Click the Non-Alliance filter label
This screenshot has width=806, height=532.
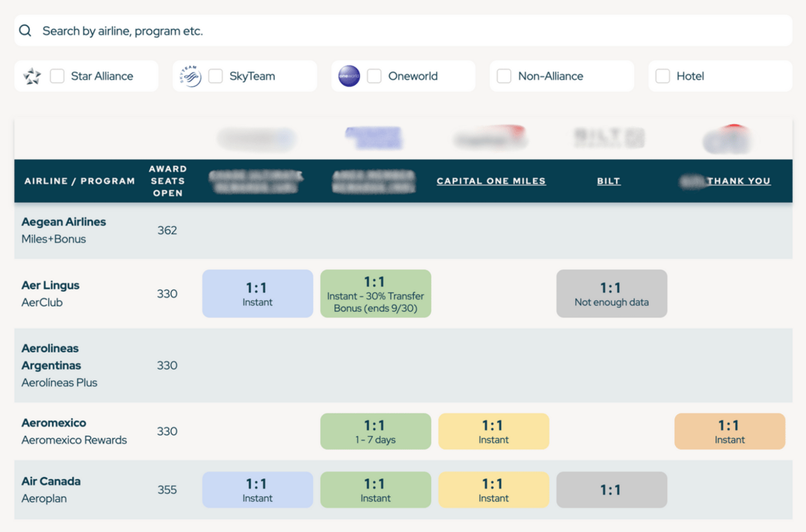(551, 76)
